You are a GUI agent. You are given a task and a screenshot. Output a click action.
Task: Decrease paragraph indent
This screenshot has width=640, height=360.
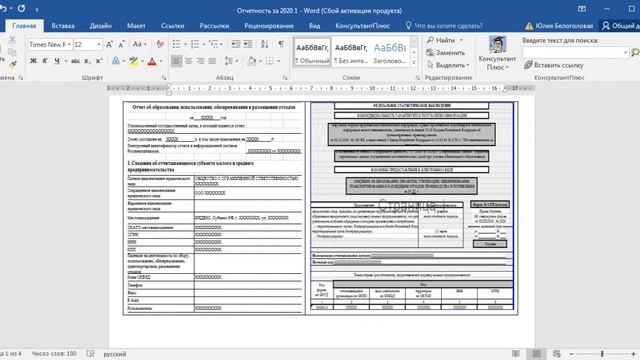click(x=236, y=44)
